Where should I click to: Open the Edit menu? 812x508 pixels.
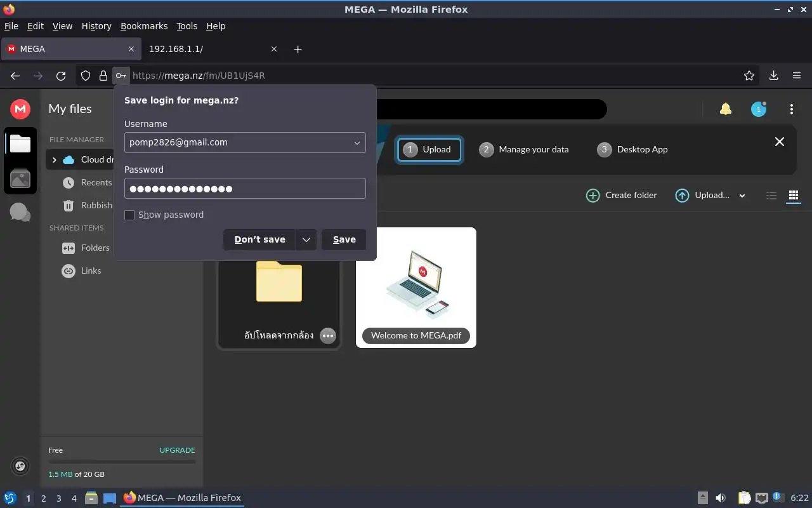[x=36, y=26]
